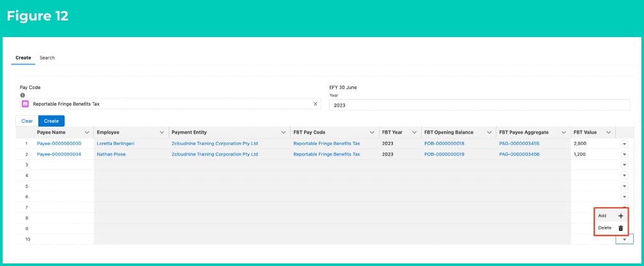
Task: Choose Delete from the row menu
Action: pos(611,228)
